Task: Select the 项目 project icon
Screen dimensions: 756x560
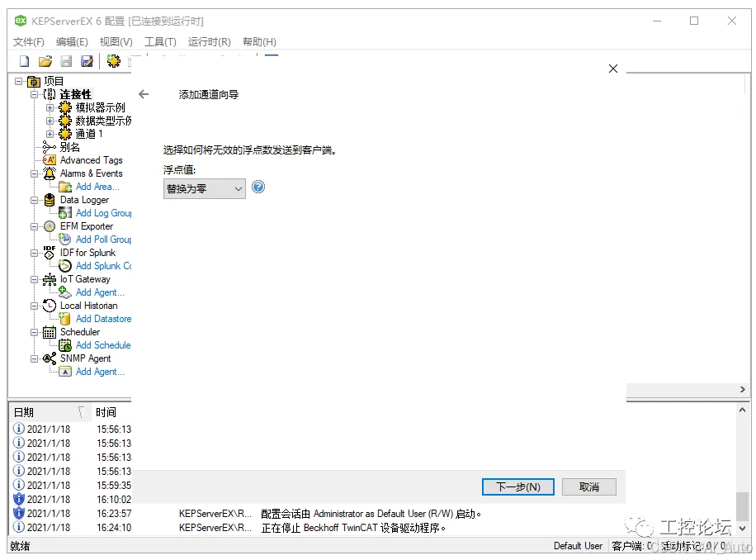Action: click(34, 81)
